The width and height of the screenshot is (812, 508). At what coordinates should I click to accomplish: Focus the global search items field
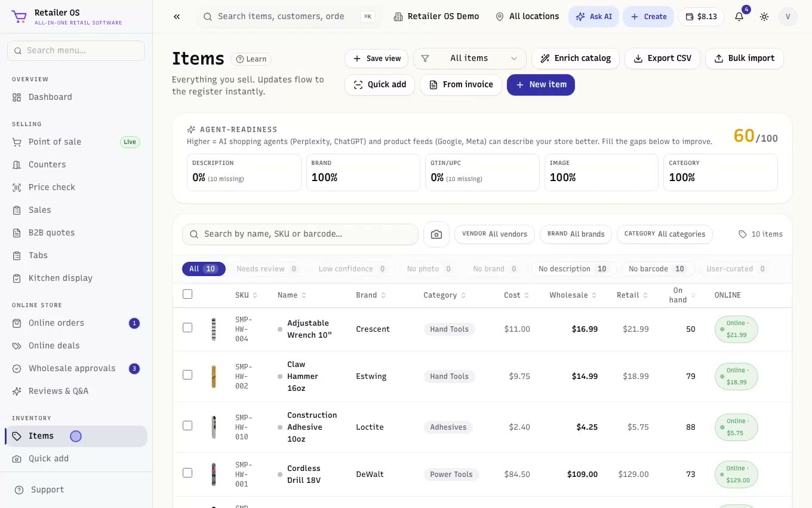tap(290, 17)
